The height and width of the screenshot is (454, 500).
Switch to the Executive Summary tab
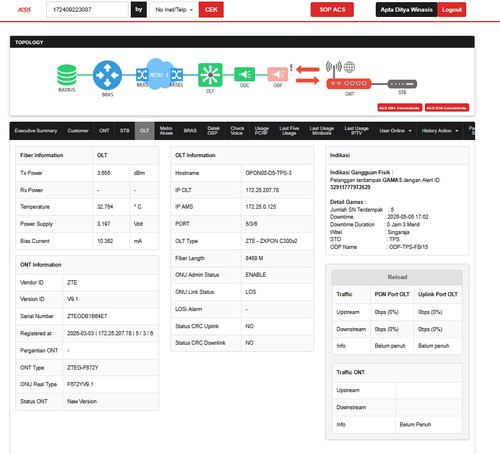coord(36,131)
